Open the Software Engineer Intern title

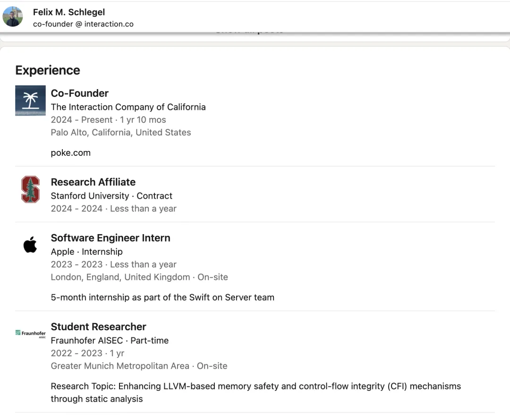[110, 238]
